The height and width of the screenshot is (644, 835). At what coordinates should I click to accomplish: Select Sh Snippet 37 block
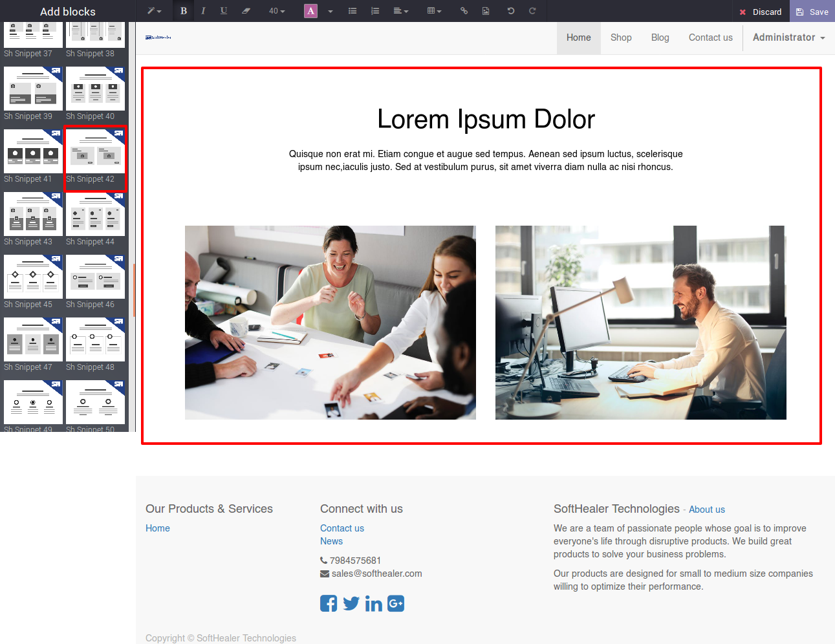(32, 40)
